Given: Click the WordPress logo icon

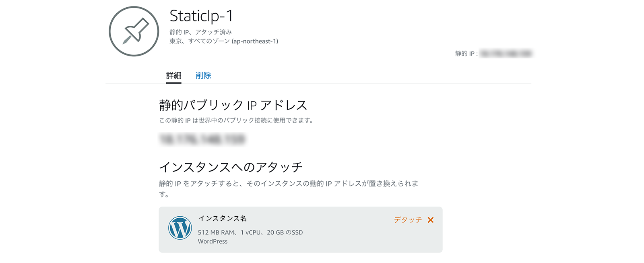Looking at the screenshot, I should 180,228.
